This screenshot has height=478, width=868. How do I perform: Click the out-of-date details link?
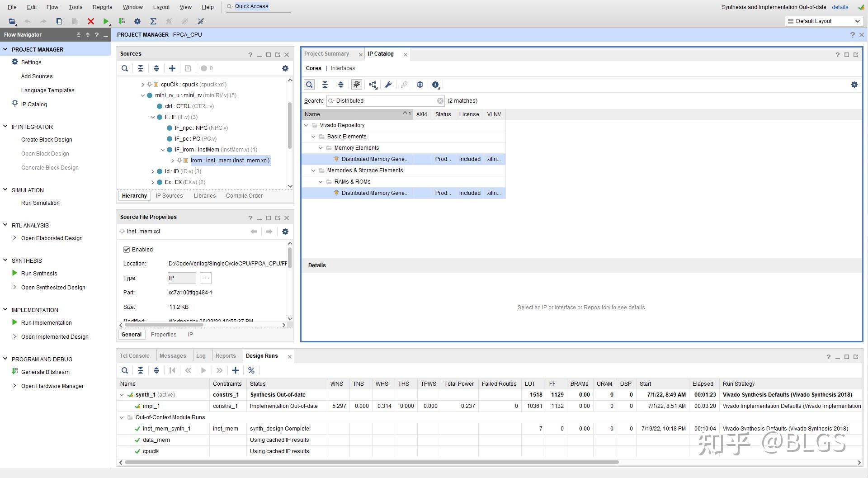tap(840, 7)
